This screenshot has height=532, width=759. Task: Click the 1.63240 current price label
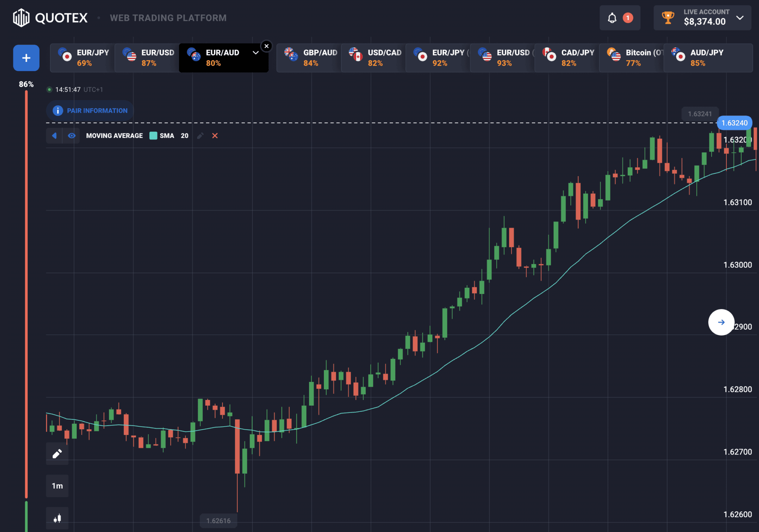(735, 123)
